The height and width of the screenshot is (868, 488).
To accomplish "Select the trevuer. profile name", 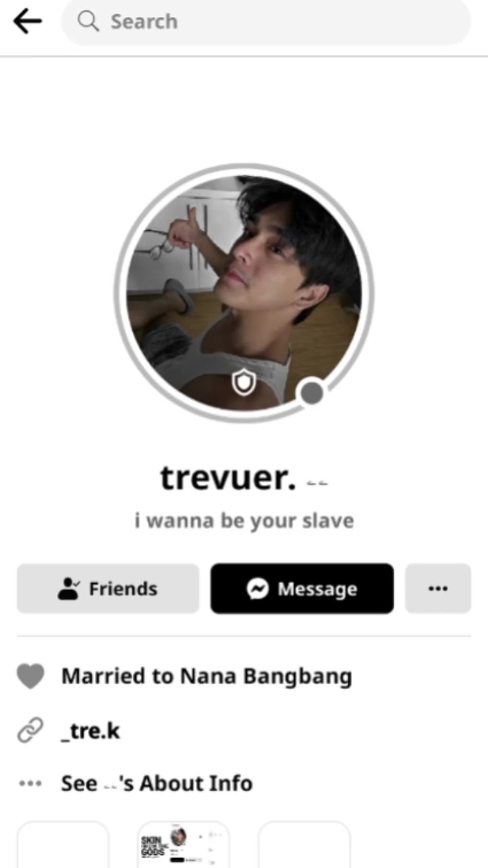I will pyautogui.click(x=228, y=478).
